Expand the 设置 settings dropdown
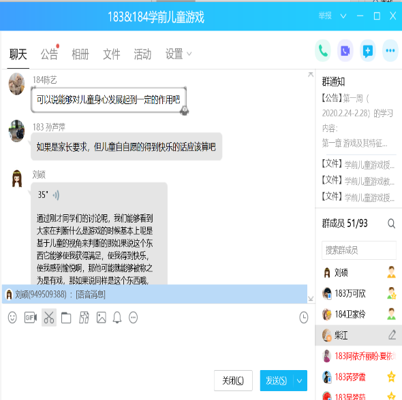Viewport: 402px width, 400px height. (179, 54)
